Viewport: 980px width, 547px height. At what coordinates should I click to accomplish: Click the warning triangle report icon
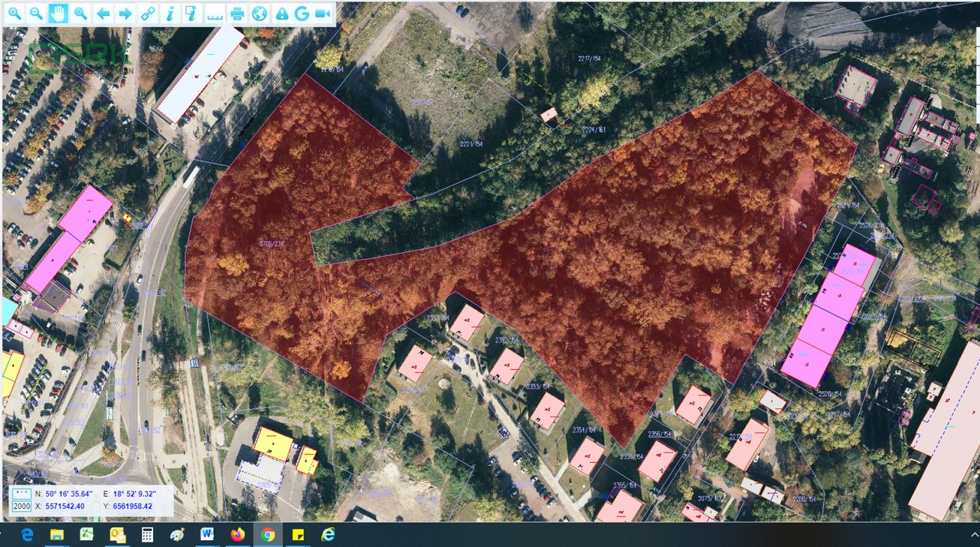tap(282, 14)
